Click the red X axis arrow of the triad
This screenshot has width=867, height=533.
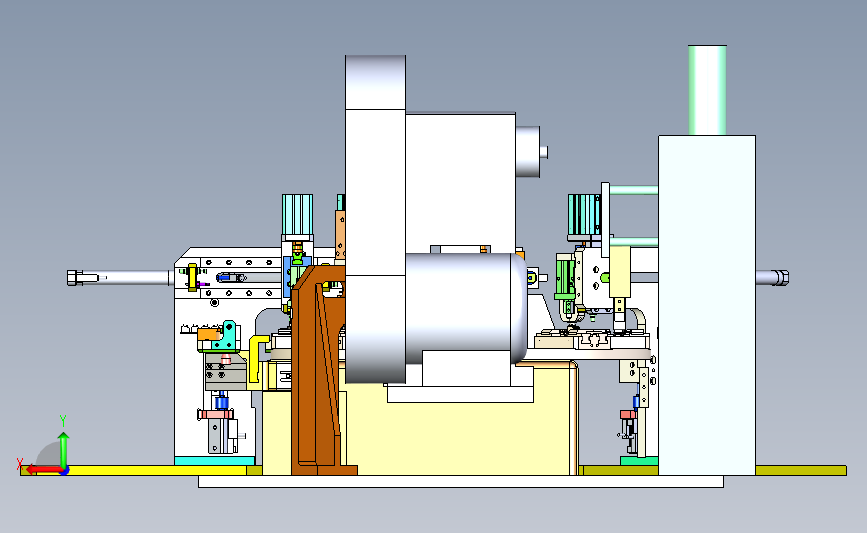44,470
